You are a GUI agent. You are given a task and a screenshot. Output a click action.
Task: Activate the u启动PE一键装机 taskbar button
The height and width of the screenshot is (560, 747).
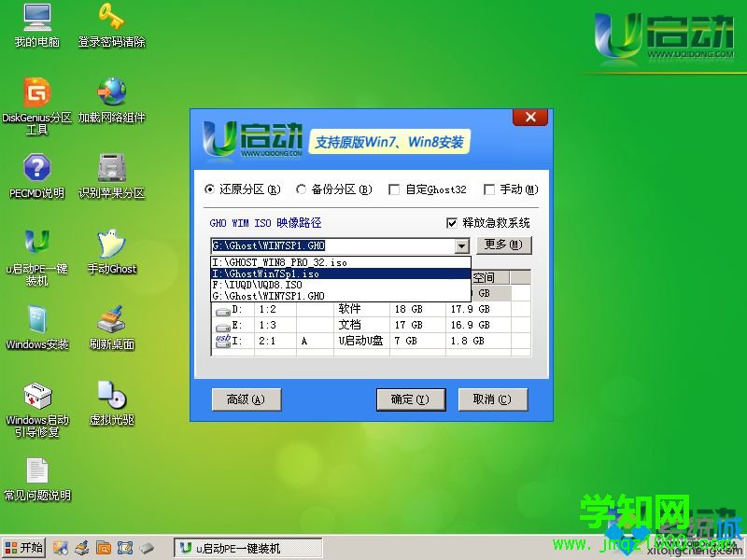click(247, 548)
